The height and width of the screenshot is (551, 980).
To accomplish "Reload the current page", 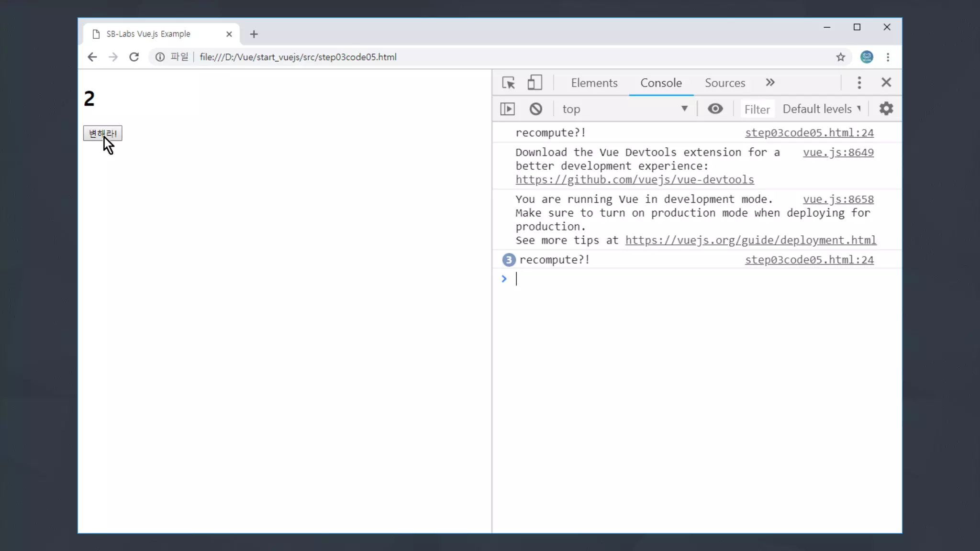I will pos(134,57).
